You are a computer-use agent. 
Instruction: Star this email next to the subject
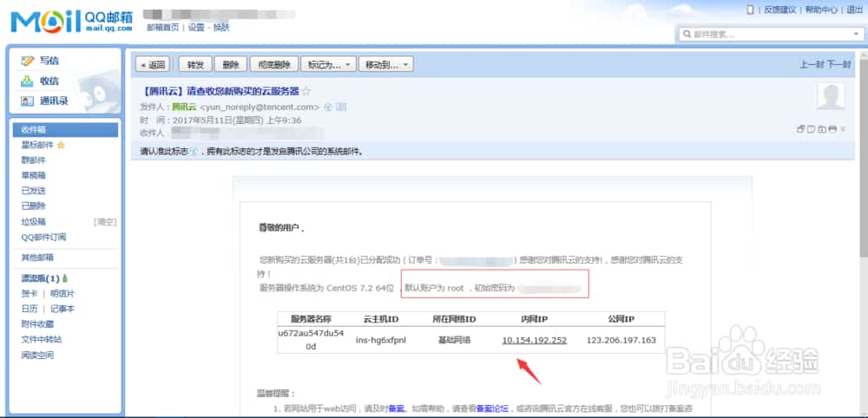click(306, 91)
